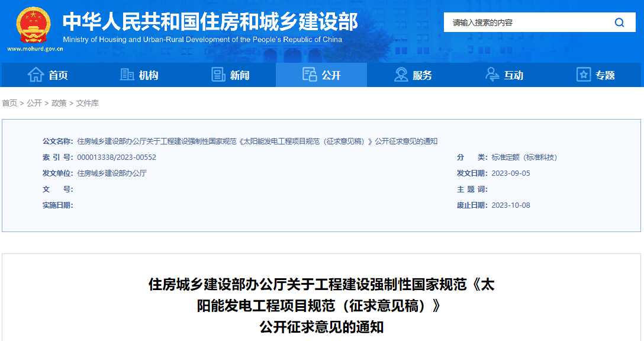Viewport: 644px width, 341px height.
Task: Focus the 请输入搜索的内容 search field
Action: pyautogui.click(x=527, y=23)
